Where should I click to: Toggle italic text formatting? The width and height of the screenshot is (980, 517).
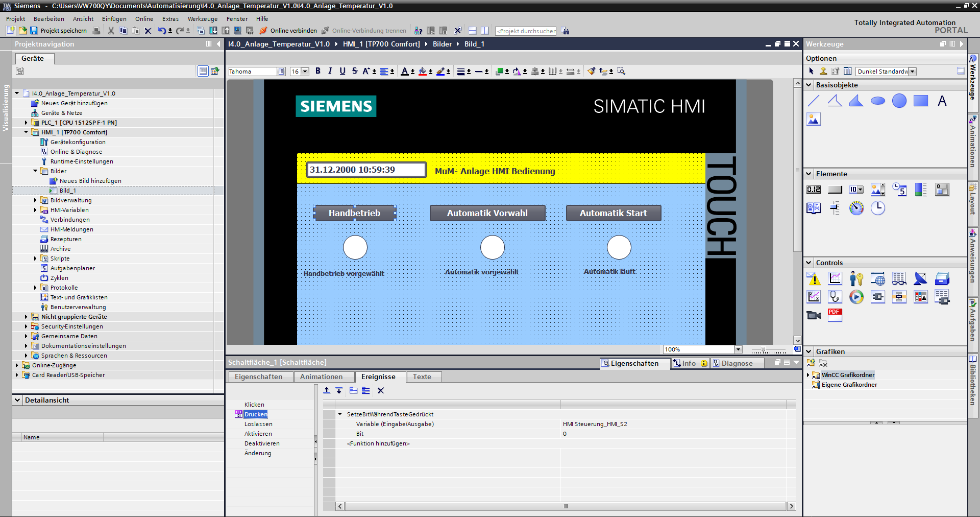tap(330, 71)
